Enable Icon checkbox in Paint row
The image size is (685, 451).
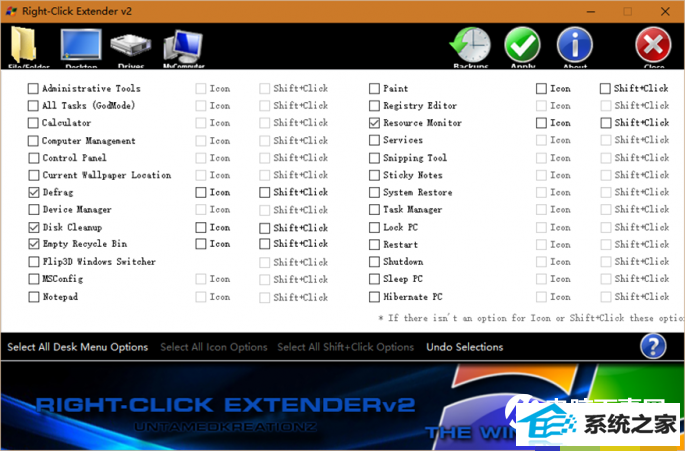(541, 89)
